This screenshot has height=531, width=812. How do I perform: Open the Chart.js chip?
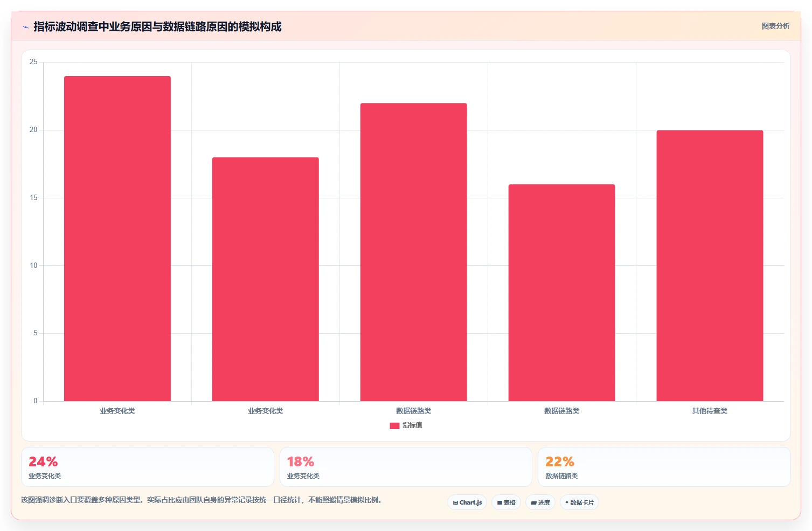point(467,502)
